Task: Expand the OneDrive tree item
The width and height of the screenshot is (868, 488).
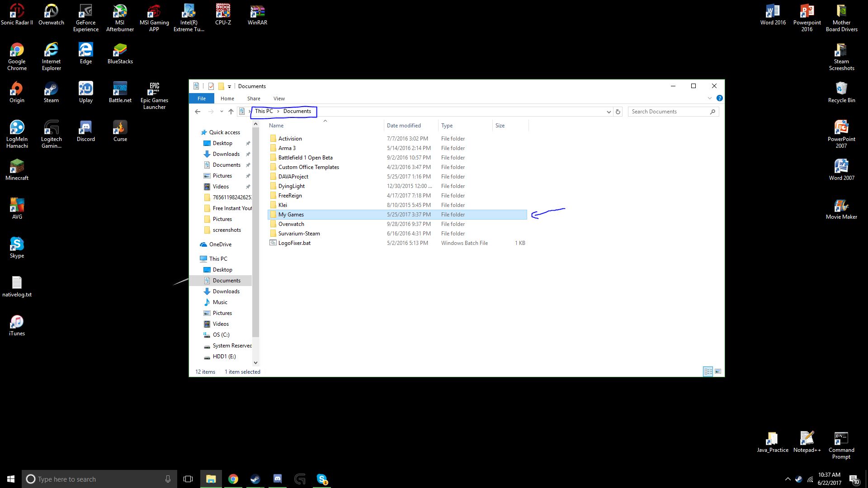Action: (197, 244)
